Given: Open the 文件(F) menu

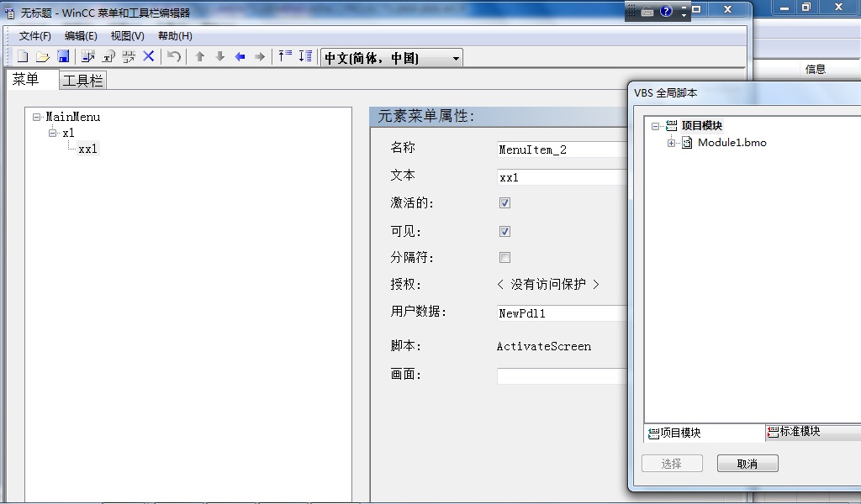Looking at the screenshot, I should 35,36.
